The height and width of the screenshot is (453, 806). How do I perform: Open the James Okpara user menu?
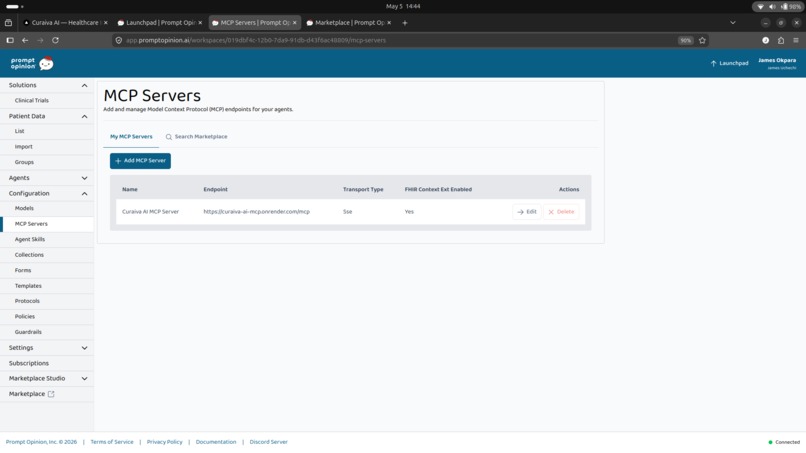coord(777,63)
